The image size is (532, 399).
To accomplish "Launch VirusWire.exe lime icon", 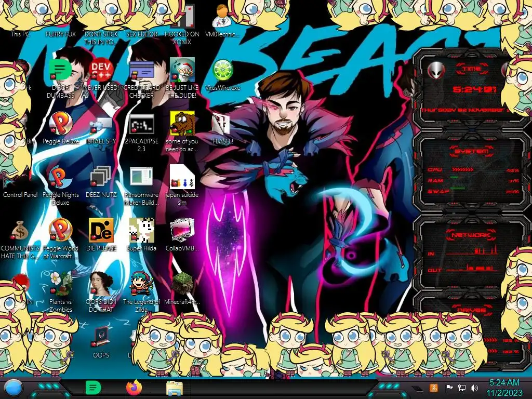I will point(222,75).
